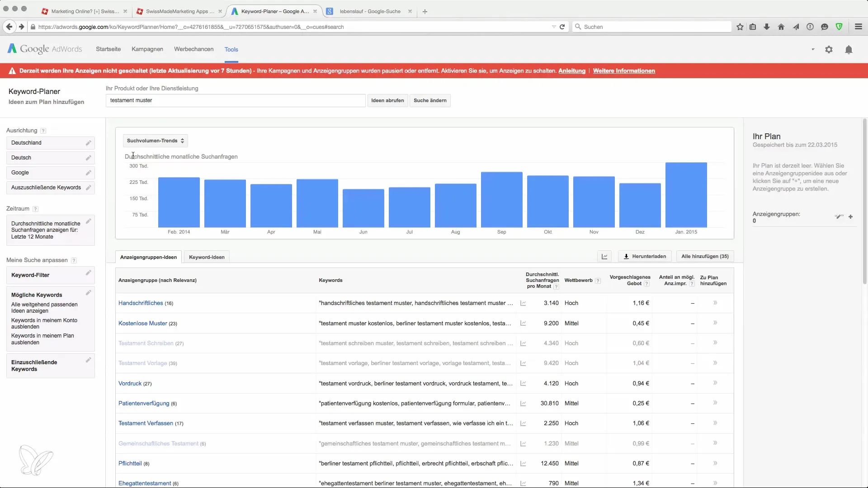Add Handschriftliches group to plan arrow
Screen dimensions: 868x488
coord(715,303)
